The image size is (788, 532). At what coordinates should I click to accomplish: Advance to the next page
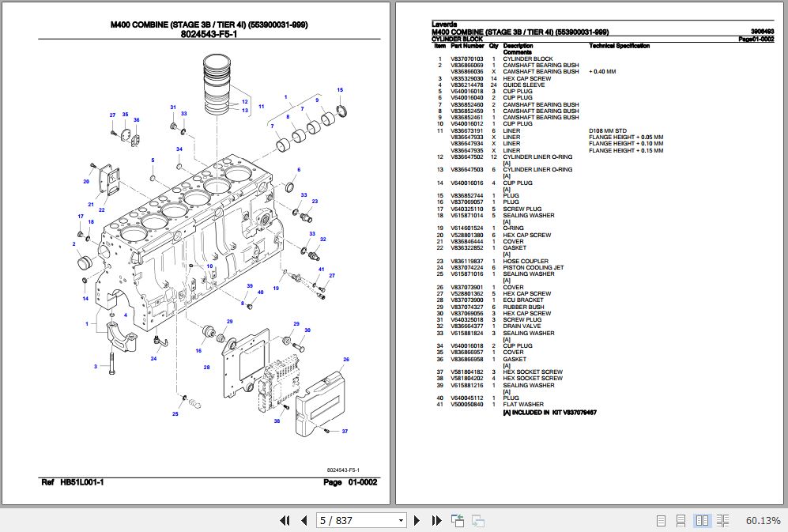[417, 520]
